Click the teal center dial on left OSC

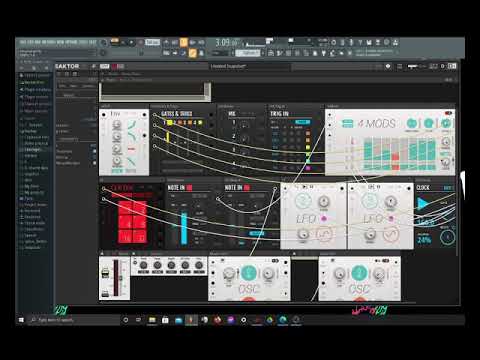point(249,273)
